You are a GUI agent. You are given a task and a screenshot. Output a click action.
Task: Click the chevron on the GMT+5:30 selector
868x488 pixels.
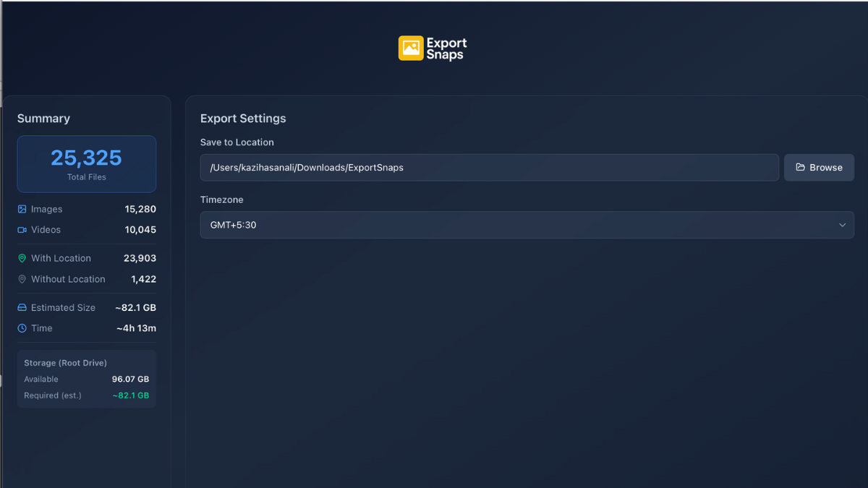pyautogui.click(x=842, y=225)
